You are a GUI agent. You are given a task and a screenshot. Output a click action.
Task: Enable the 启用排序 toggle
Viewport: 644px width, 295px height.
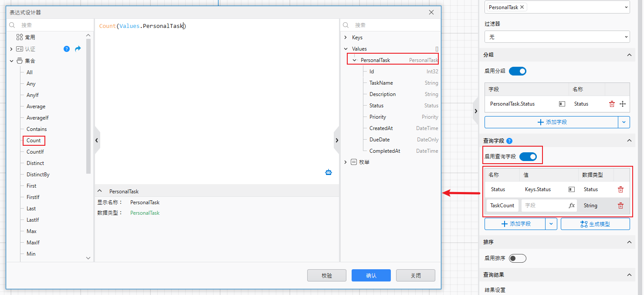(517, 258)
